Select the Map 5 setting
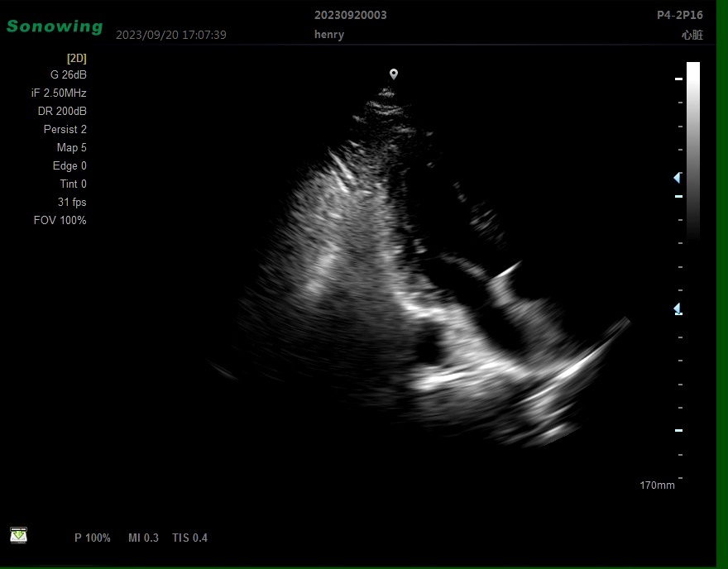The image size is (728, 569). 71,147
